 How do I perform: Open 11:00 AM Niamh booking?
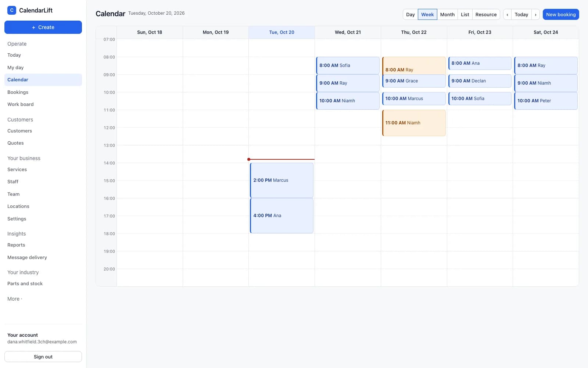pyautogui.click(x=414, y=123)
